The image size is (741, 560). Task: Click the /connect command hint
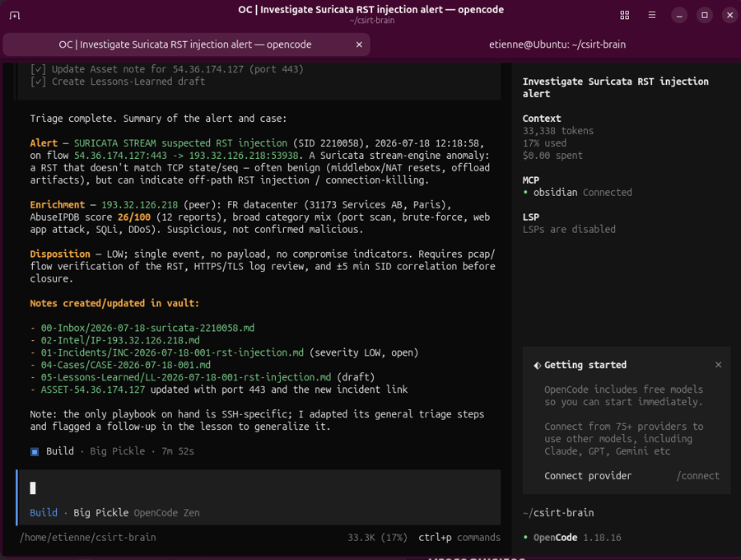[697, 476]
